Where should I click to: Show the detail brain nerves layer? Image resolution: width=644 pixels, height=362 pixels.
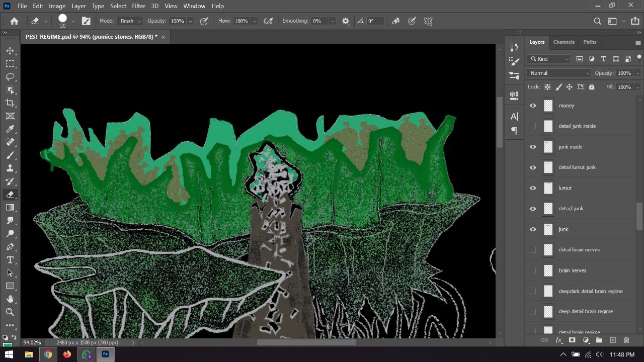(x=533, y=250)
